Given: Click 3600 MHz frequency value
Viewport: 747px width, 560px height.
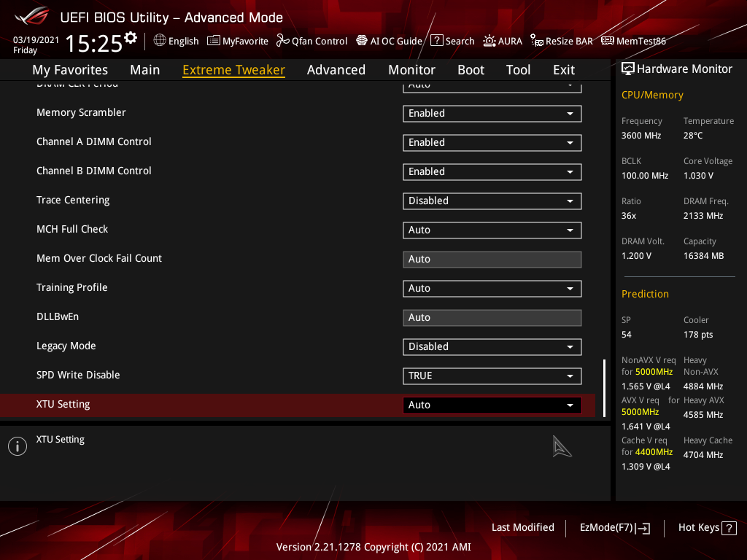Looking at the screenshot, I should point(641,135).
